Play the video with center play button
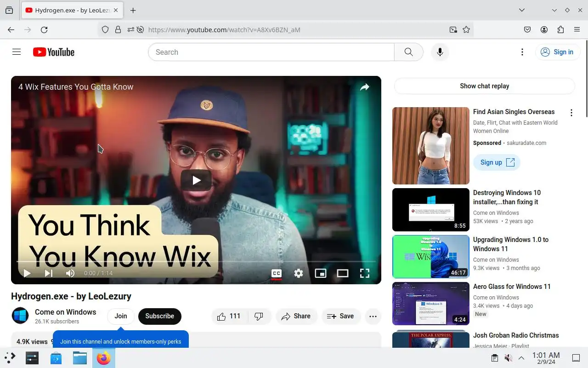The width and height of the screenshot is (588, 368). 196,180
